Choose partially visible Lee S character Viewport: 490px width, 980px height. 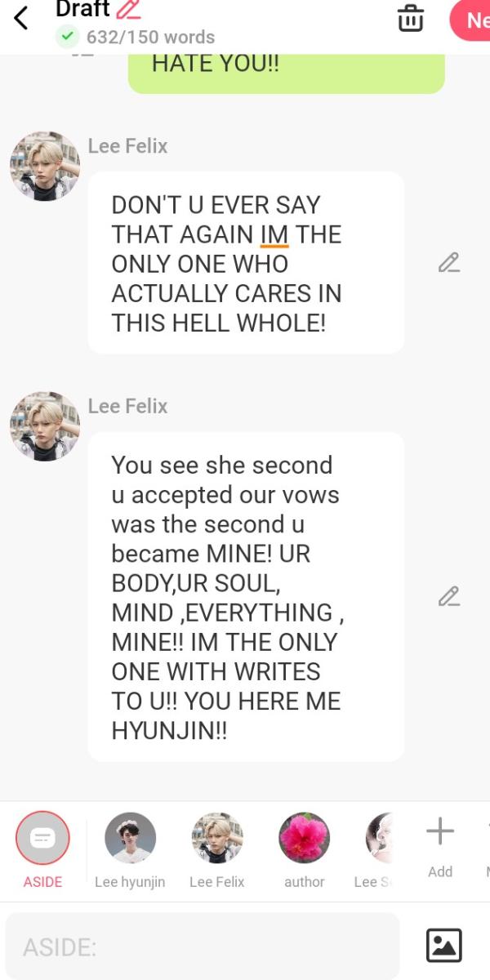pos(374,849)
